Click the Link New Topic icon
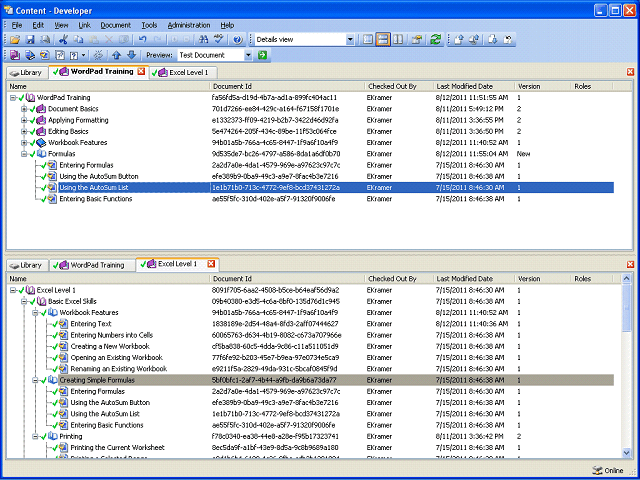Viewport: 640px width, 480px height. tap(45, 55)
